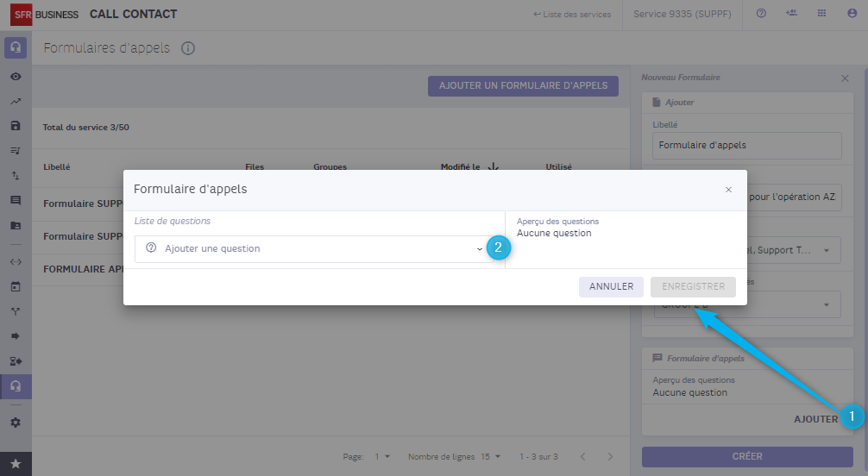Viewport: 868px width, 476px height.
Task: Open the contacts folder icon in sidebar
Action: point(16,225)
